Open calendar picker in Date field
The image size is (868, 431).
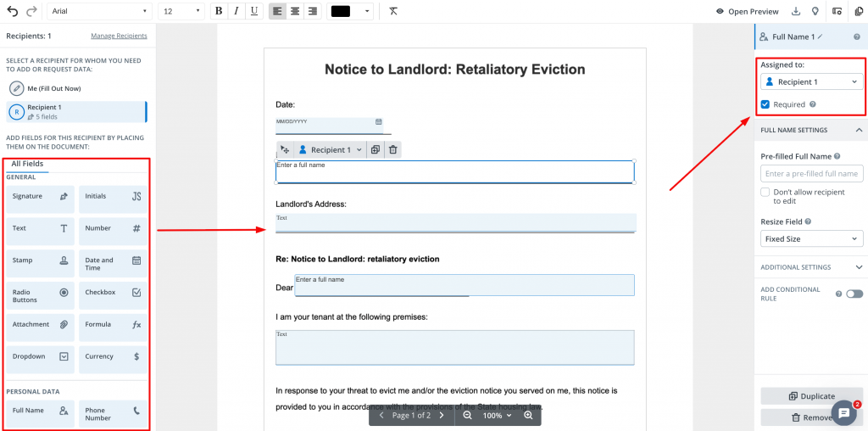pyautogui.click(x=379, y=121)
